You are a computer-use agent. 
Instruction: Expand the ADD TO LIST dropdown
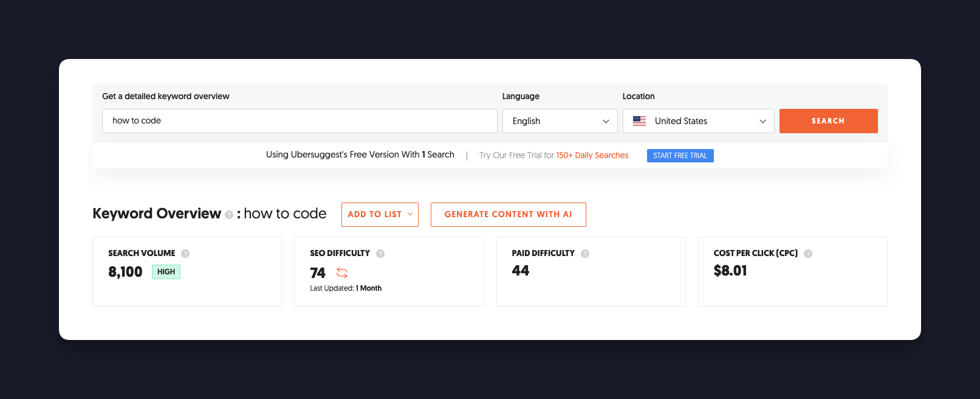point(380,215)
